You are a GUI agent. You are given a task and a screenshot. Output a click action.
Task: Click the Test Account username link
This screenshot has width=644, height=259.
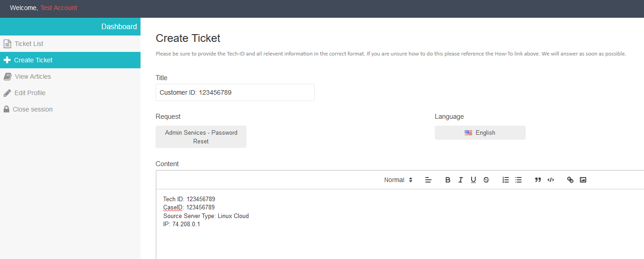pos(59,8)
